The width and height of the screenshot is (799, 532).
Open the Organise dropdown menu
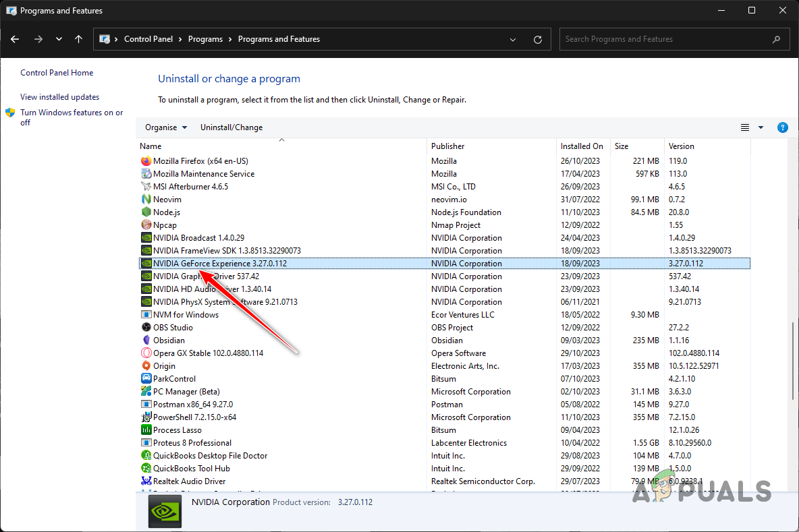165,127
